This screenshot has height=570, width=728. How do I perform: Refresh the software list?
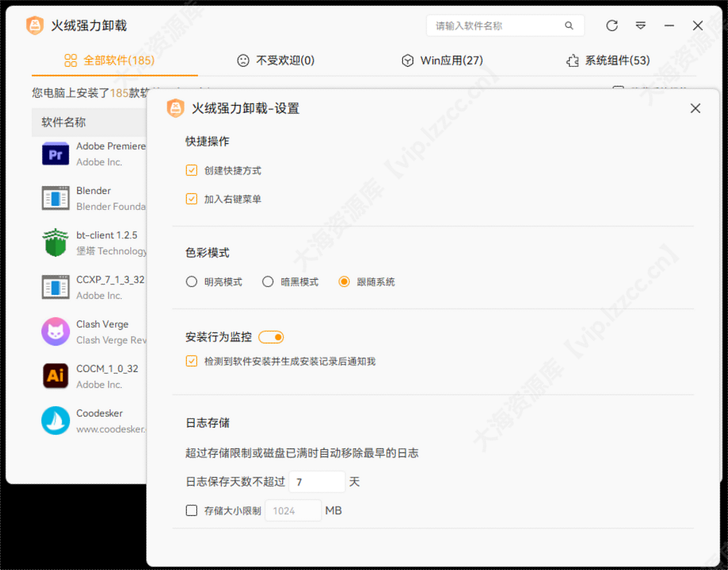click(612, 25)
